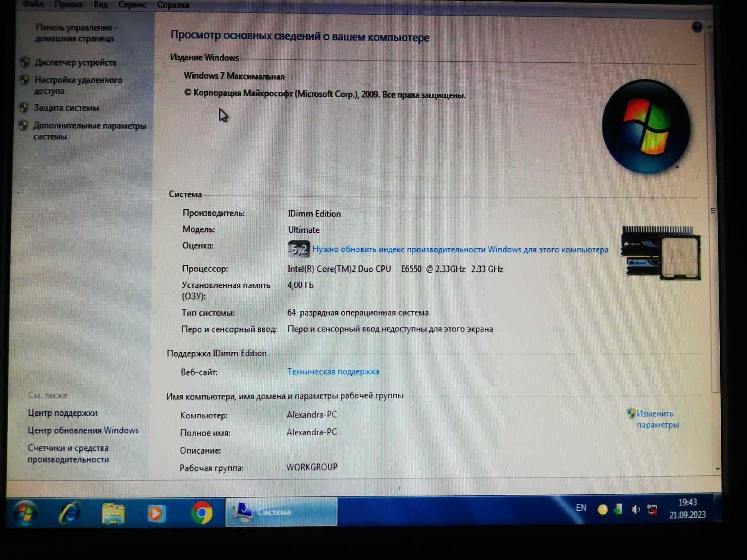Click the text 64-разрядная операционная система
747x560 pixels.
[x=358, y=312]
